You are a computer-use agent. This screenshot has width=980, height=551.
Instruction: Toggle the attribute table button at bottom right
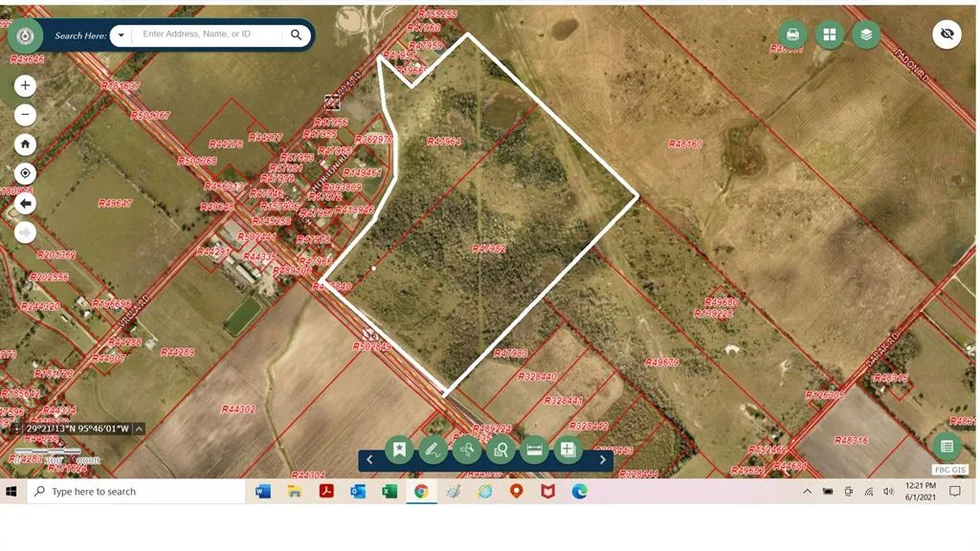tap(947, 446)
